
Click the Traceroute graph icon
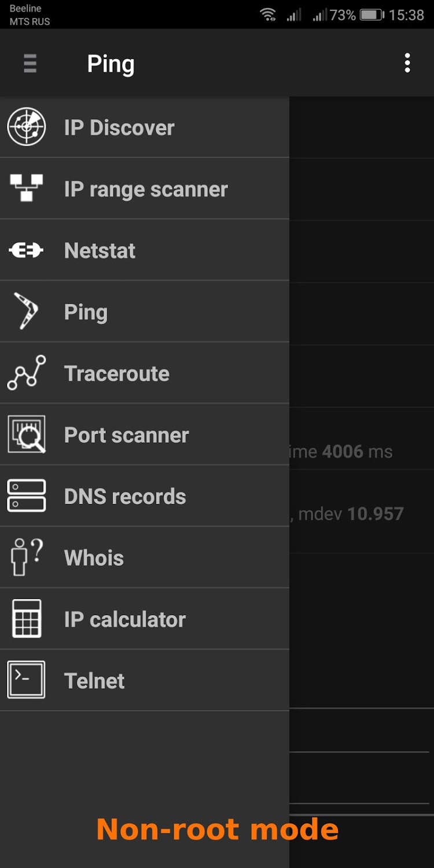pos(27,373)
